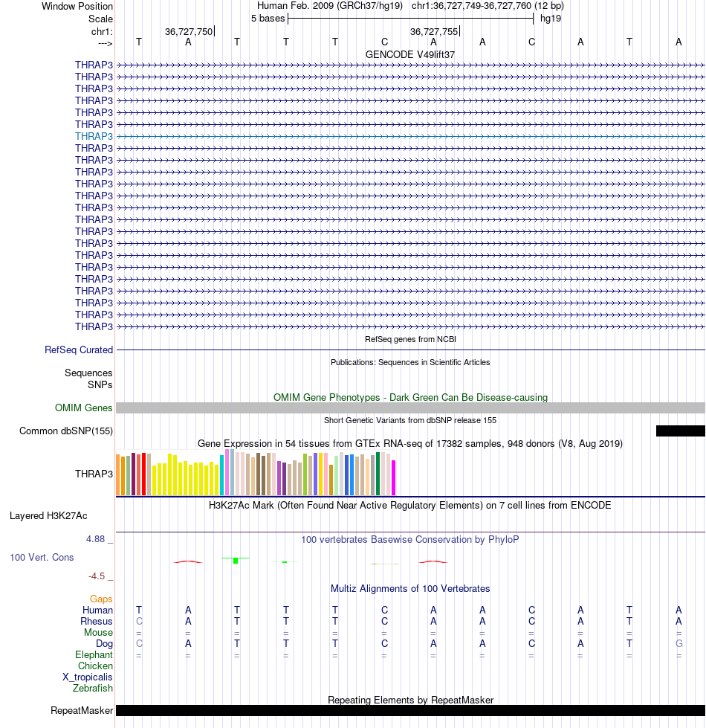Click the G base in the Dog row
The height and width of the screenshot is (728, 706).
tap(679, 643)
